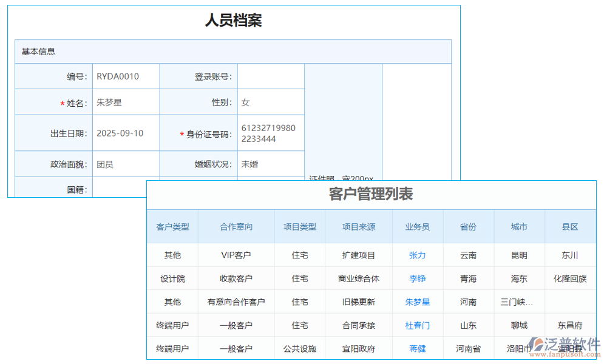Select the 登录账号 input field
The image size is (607, 364).
coord(270,76)
